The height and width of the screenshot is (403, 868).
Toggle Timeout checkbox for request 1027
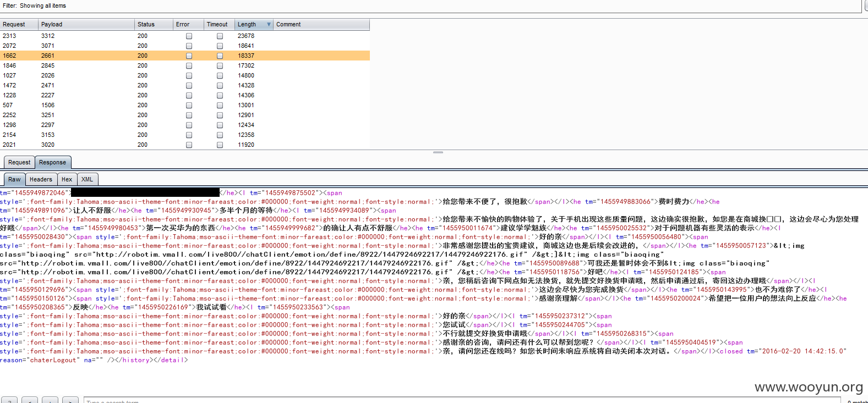pyautogui.click(x=220, y=75)
